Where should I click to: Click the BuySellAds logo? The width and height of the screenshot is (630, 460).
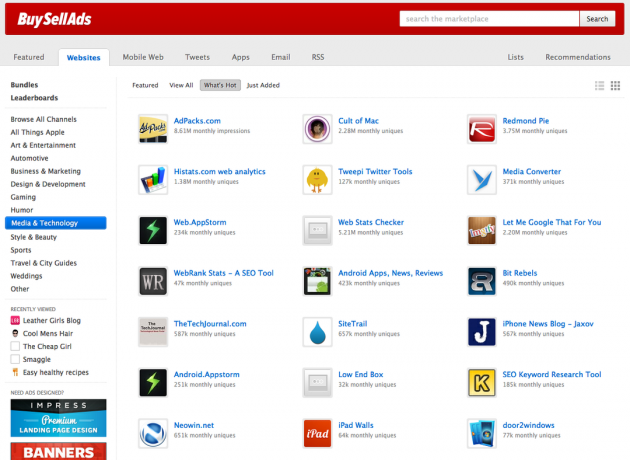pyautogui.click(x=54, y=19)
